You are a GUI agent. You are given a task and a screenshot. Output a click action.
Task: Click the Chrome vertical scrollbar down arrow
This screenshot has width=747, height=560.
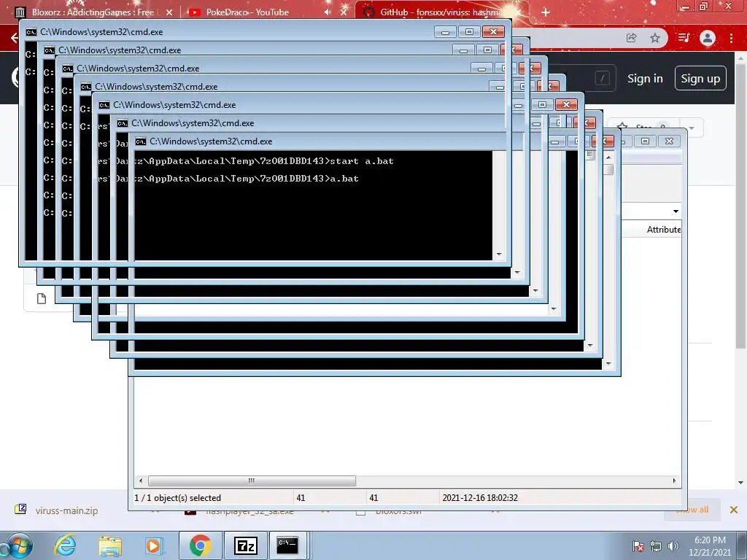pos(740,483)
